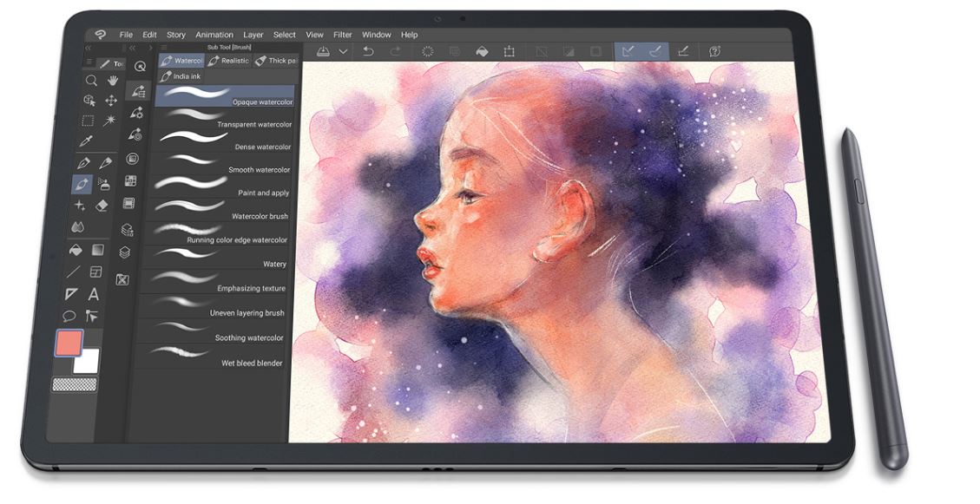Collapse the Sub Tool panel with its double-arrow chevron
Screen dimensions: 980x504
click(x=132, y=48)
